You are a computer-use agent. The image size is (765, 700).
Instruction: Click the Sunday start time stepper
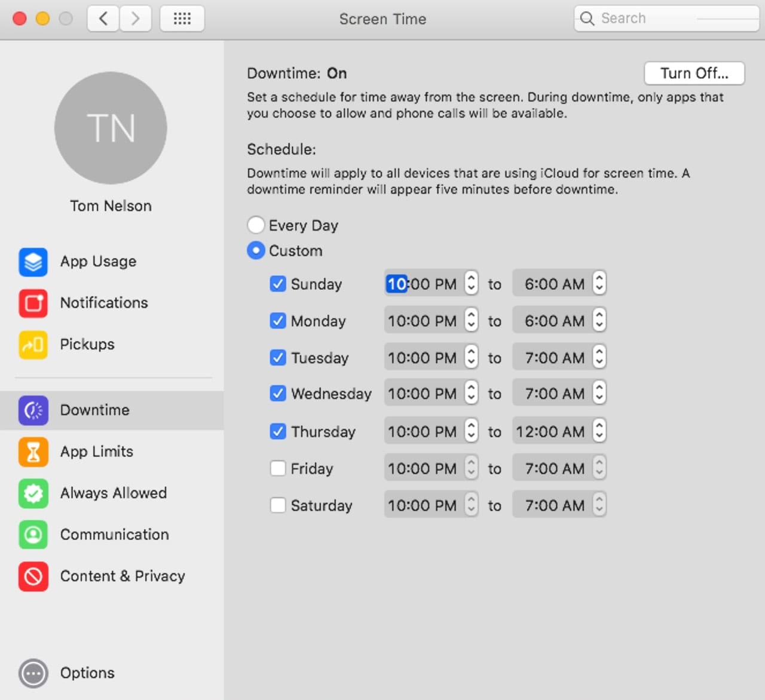(x=472, y=284)
